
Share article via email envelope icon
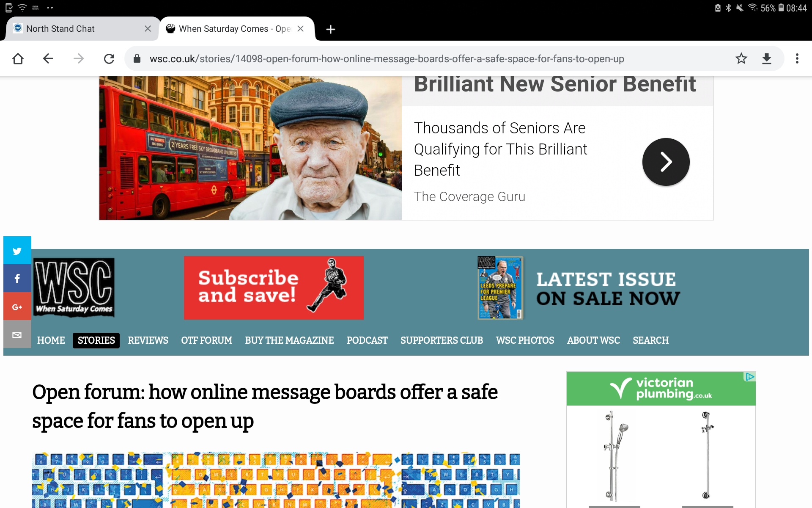[17, 334]
